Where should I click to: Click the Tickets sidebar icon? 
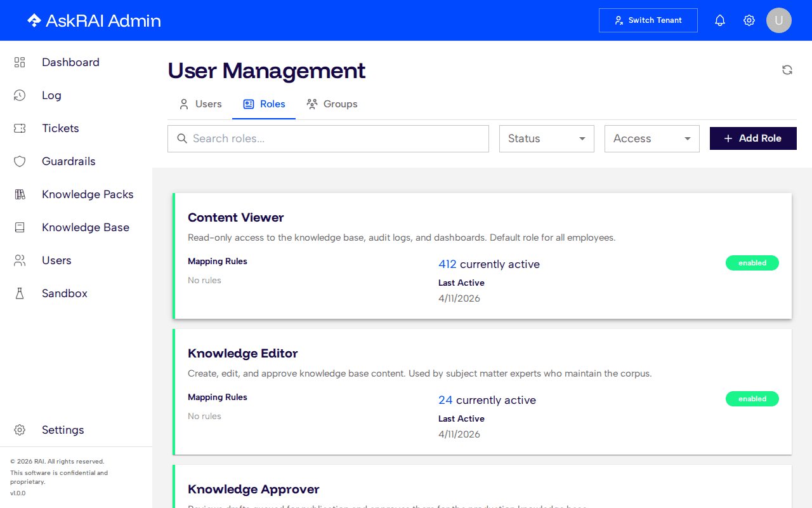point(20,128)
